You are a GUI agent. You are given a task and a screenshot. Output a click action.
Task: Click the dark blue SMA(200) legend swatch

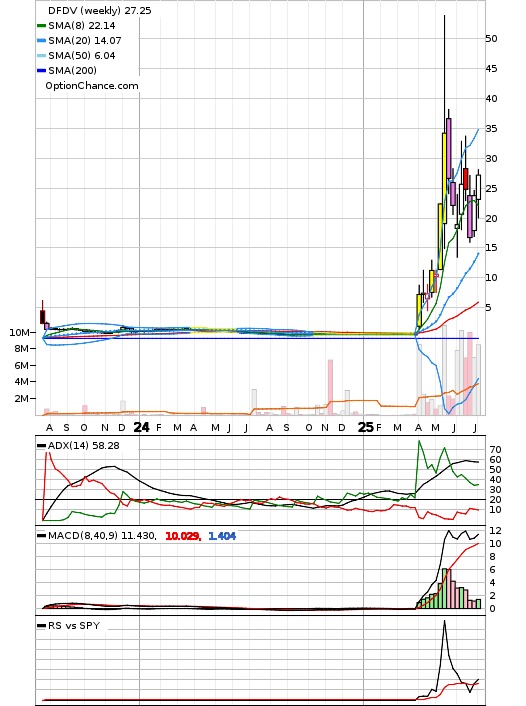pyautogui.click(x=41, y=70)
